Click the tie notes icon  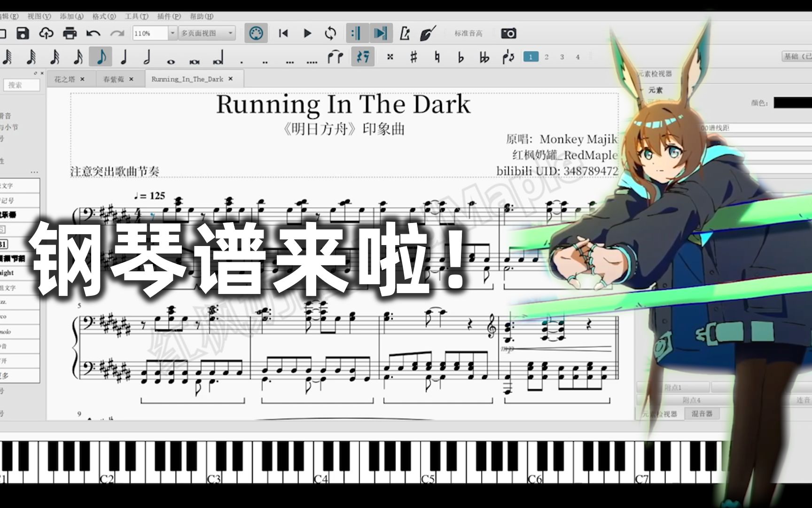click(335, 57)
